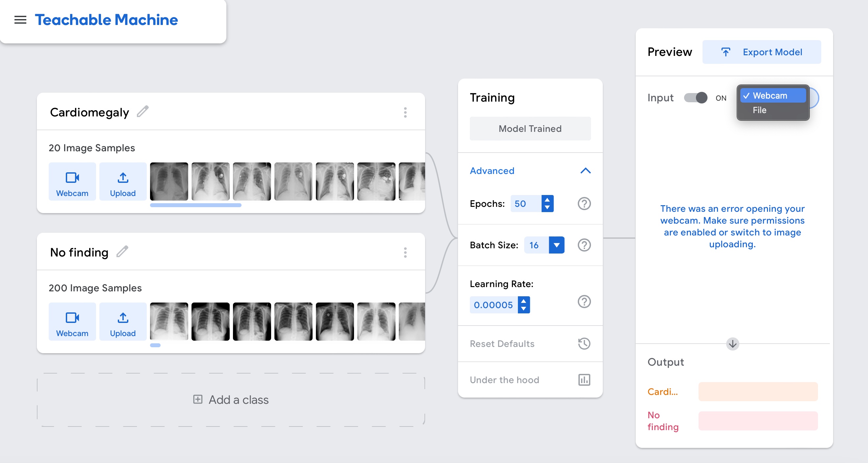This screenshot has height=463, width=868.
Task: Click the Export Model button
Action: (761, 52)
